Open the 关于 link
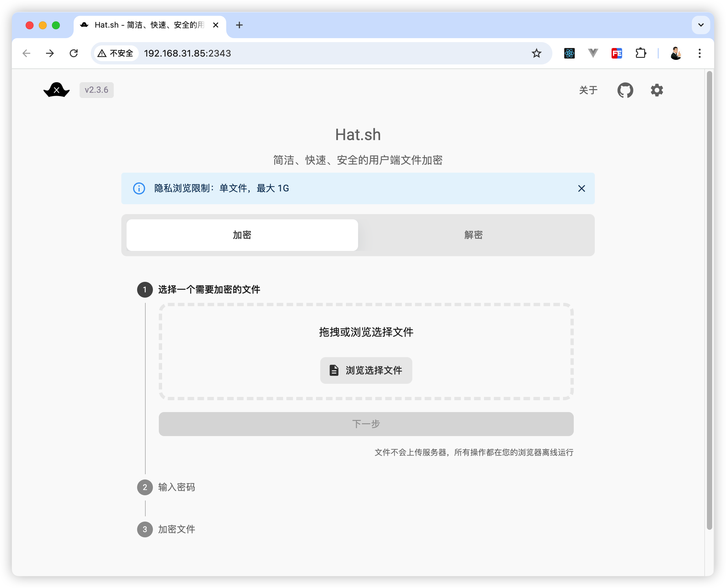Screen dimensions: 726x588 pyautogui.click(x=588, y=90)
